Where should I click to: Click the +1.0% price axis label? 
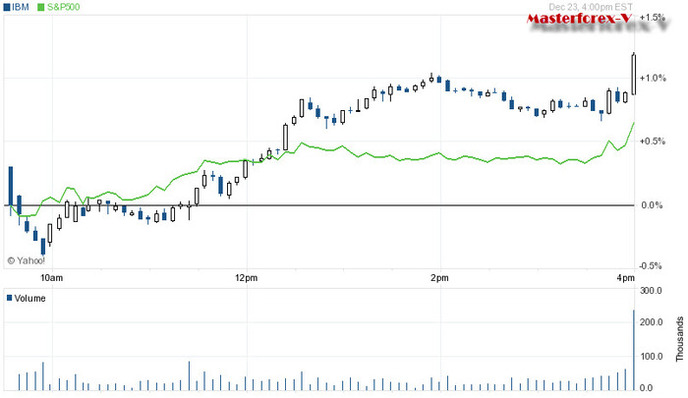tap(653, 78)
